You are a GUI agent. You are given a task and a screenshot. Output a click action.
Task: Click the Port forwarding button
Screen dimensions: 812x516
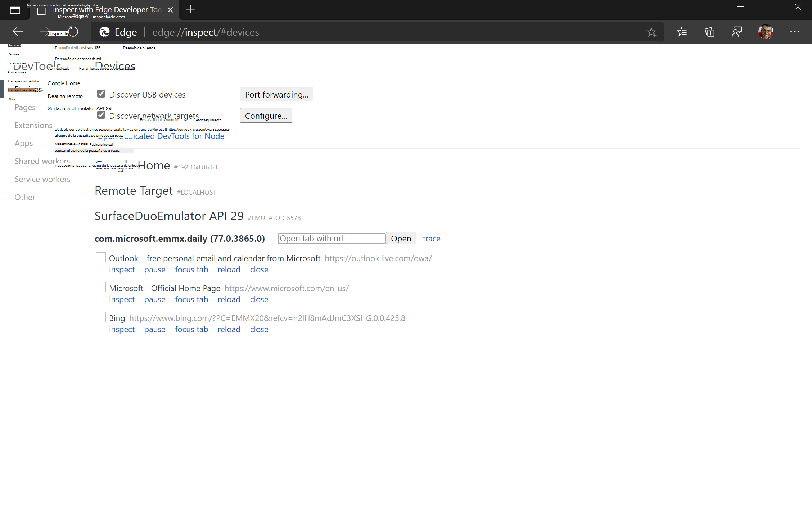tap(276, 94)
